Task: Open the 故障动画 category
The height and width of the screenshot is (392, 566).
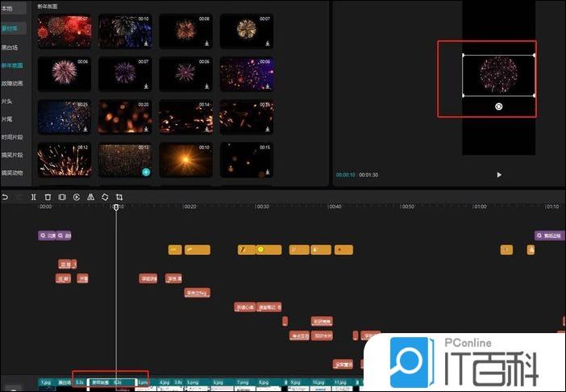Action: tap(12, 83)
